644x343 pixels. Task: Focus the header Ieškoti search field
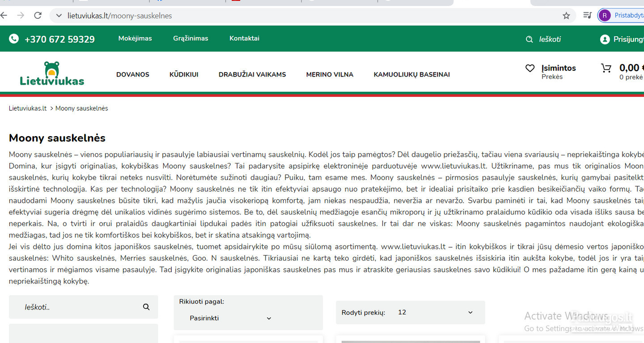550,39
